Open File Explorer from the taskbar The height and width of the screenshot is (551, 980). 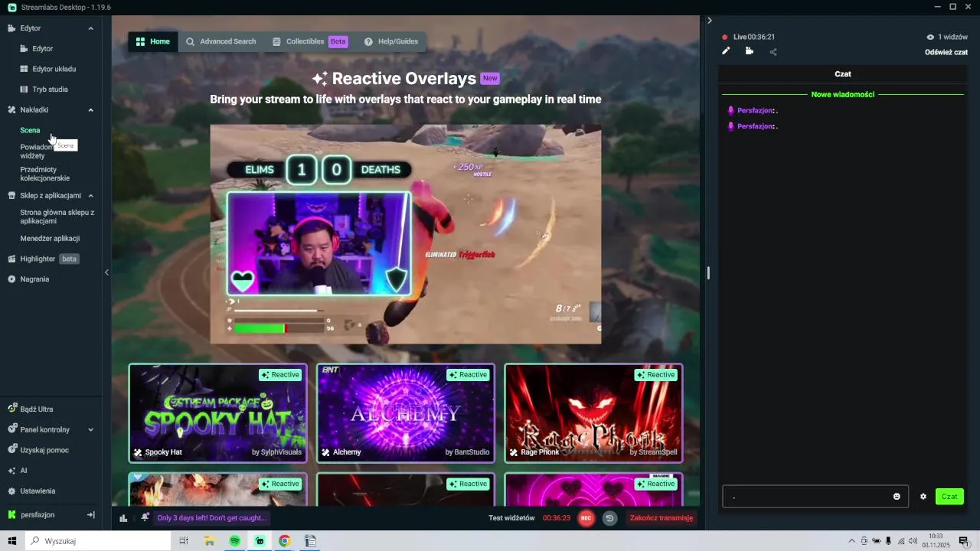209,541
